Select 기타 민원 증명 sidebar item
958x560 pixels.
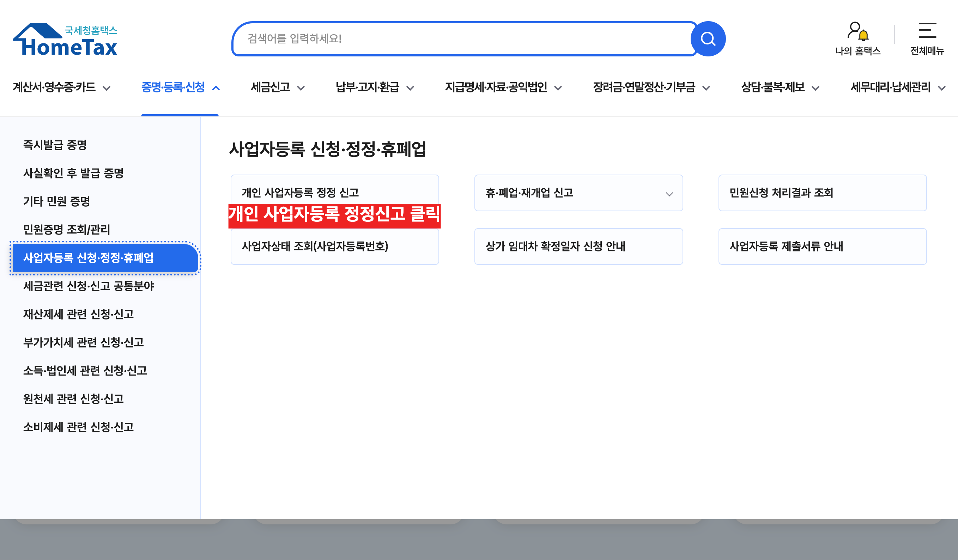[x=57, y=201]
